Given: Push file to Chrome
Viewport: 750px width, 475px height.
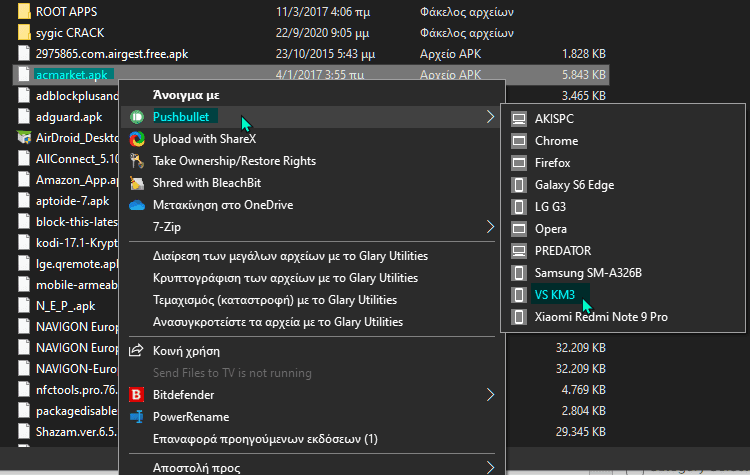Looking at the screenshot, I should point(623,141).
